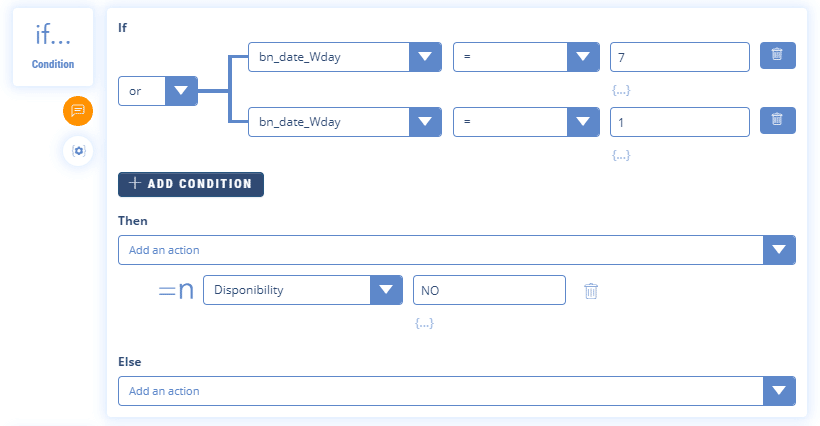Select the If Condition block tile
Image resolution: width=820 pixels, height=426 pixels.
(53, 48)
